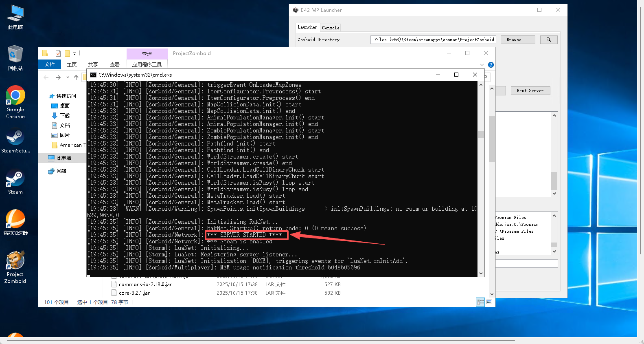Switch to the Console tab
This screenshot has width=644, height=344.
(x=330, y=28)
